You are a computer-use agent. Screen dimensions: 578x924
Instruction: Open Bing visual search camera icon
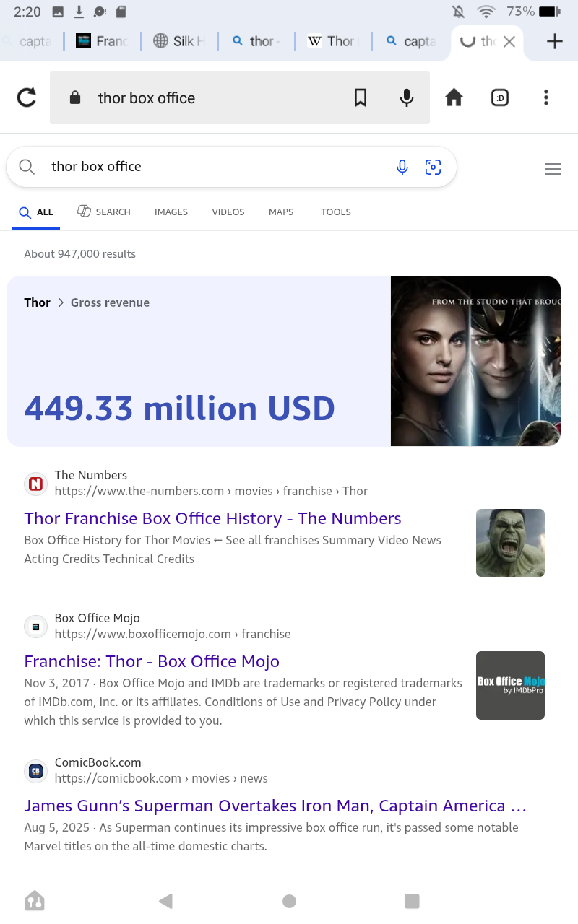click(433, 167)
